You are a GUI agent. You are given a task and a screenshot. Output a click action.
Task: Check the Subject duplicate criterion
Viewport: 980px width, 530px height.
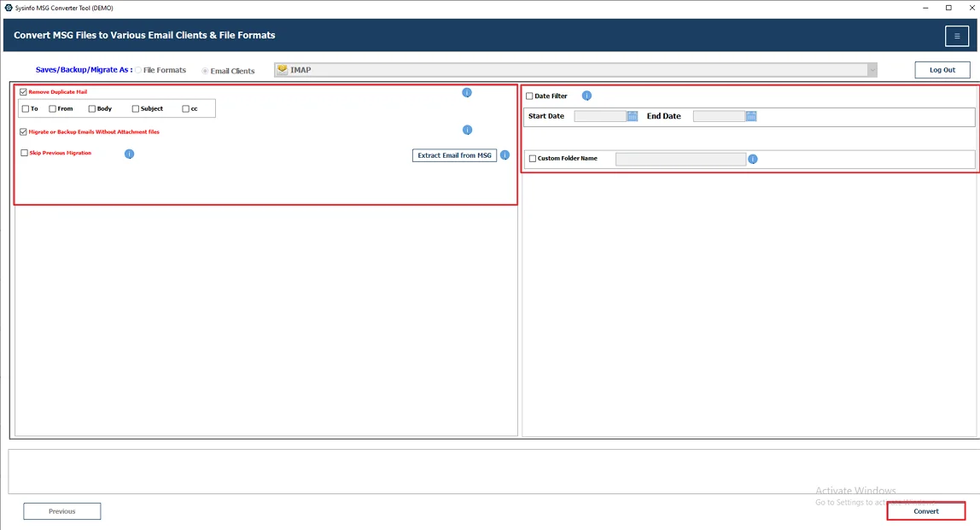click(135, 108)
